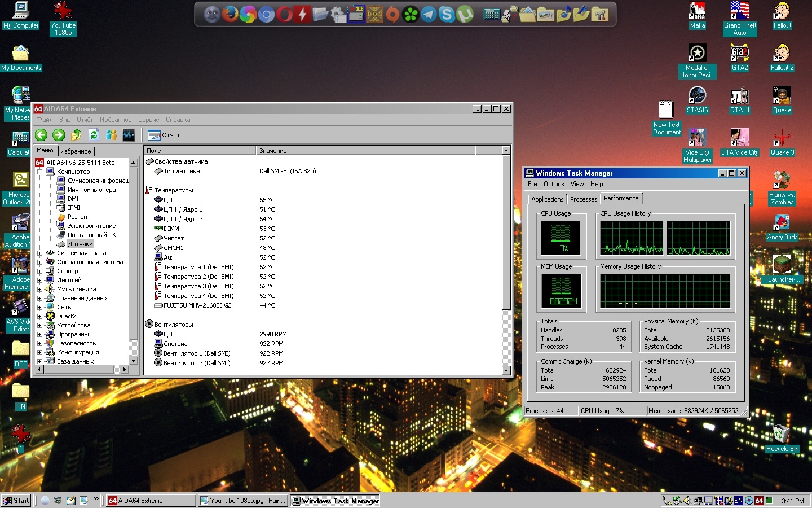Expand the Мультимедиа tree node
This screenshot has width=812, height=508.
point(40,290)
